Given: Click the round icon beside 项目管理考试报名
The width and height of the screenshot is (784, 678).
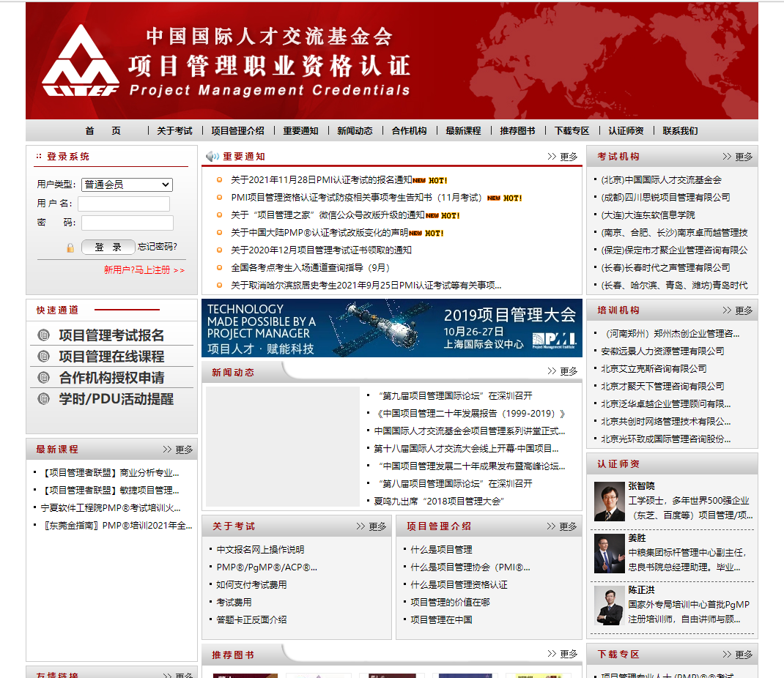Looking at the screenshot, I should [x=44, y=335].
